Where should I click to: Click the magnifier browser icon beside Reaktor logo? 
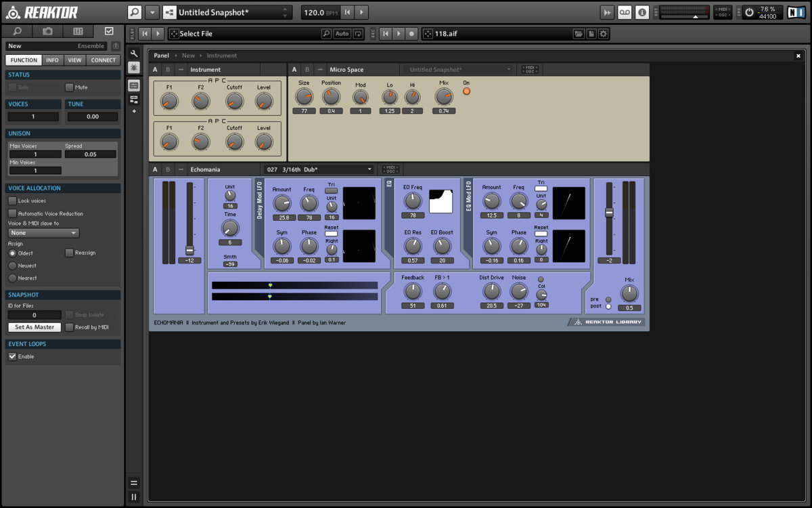[135, 12]
